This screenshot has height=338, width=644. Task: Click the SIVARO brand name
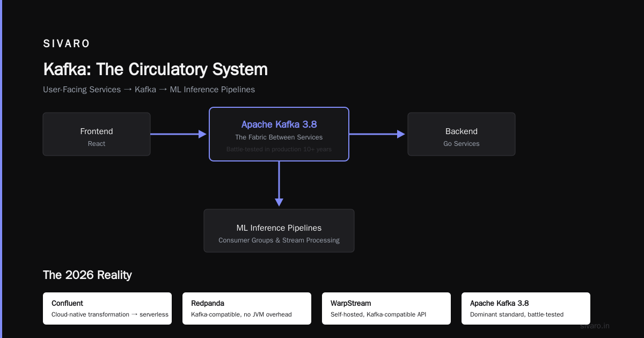tap(67, 44)
